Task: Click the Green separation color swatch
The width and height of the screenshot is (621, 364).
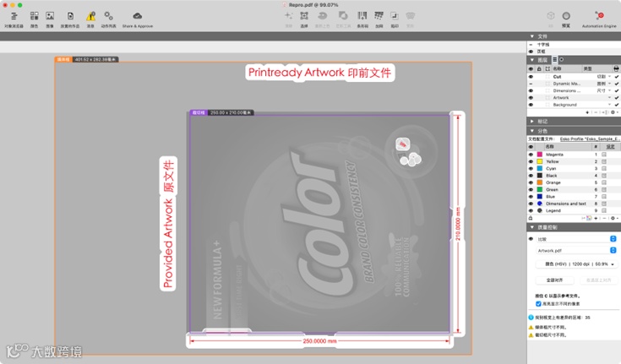Action: pos(539,189)
